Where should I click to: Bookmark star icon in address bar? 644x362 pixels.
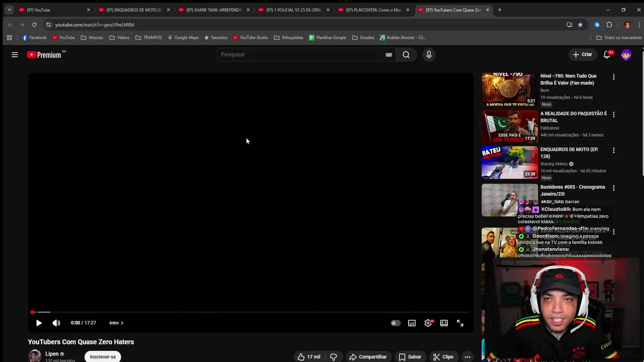point(580,25)
